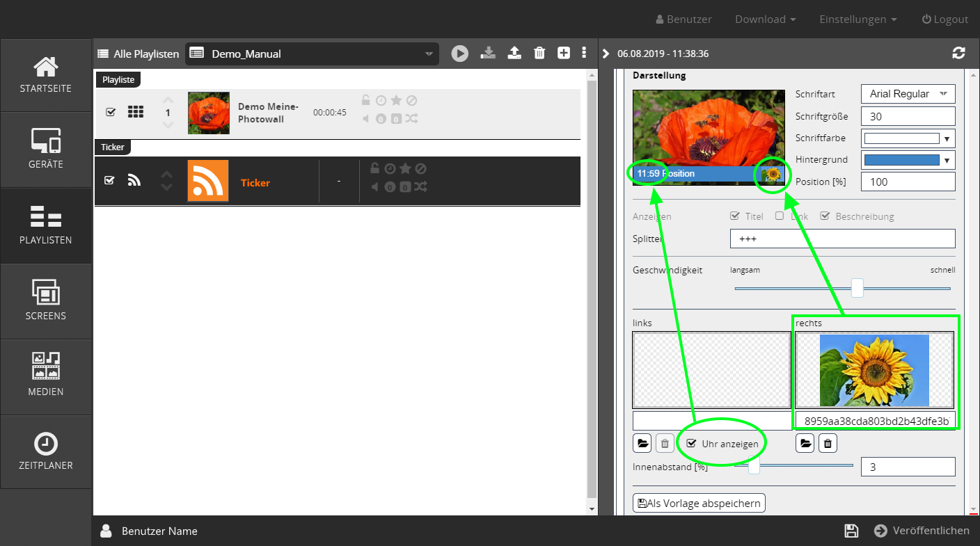Click the Splitter text input field

click(x=842, y=239)
